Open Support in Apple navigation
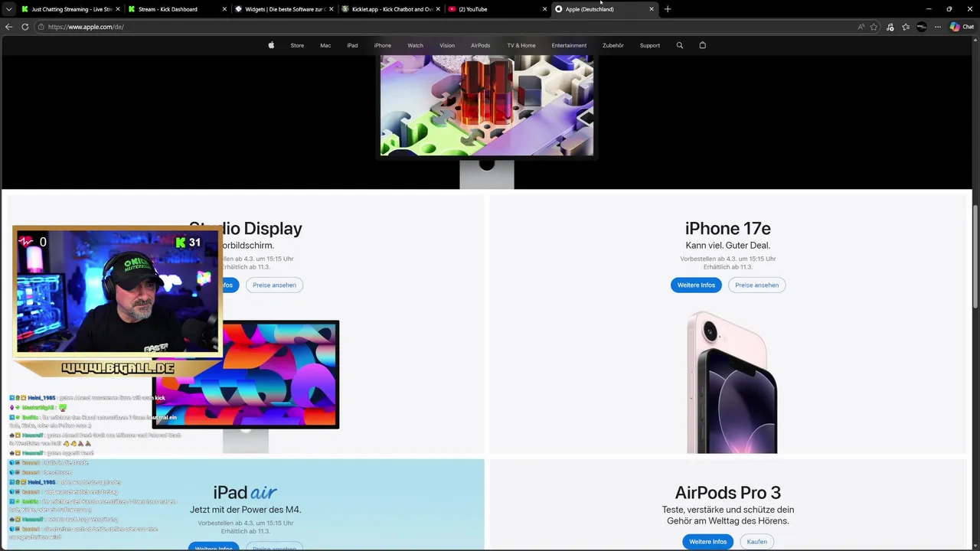Screen dimensions: 980x551 (x=650, y=45)
